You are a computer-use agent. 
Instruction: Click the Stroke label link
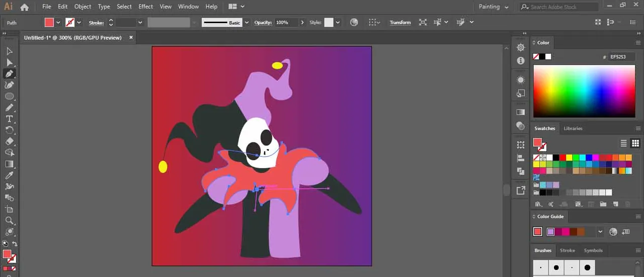(x=96, y=23)
